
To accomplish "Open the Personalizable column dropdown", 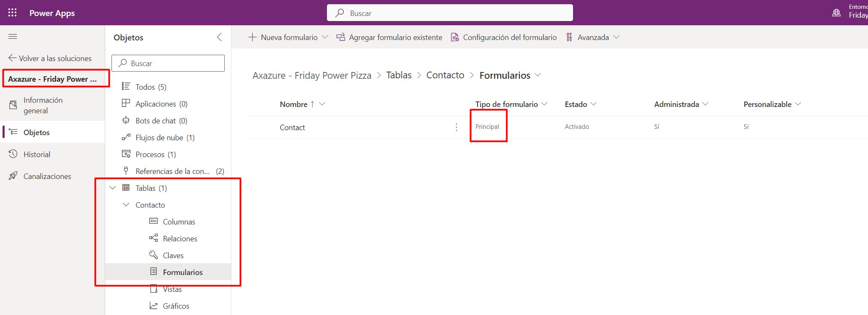I will [798, 104].
